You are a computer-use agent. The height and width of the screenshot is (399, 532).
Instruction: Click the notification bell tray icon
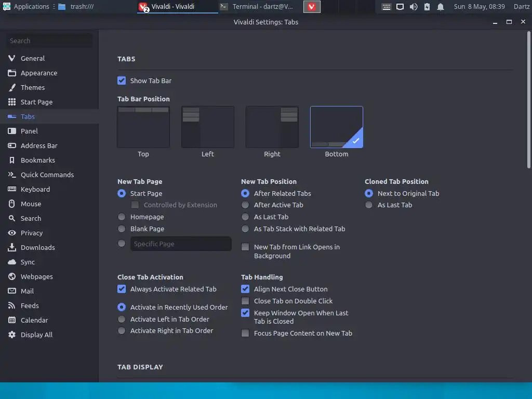(441, 7)
